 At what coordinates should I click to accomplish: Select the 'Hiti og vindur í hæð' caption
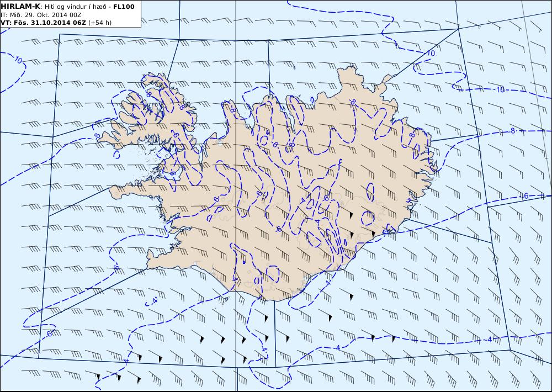click(x=77, y=7)
